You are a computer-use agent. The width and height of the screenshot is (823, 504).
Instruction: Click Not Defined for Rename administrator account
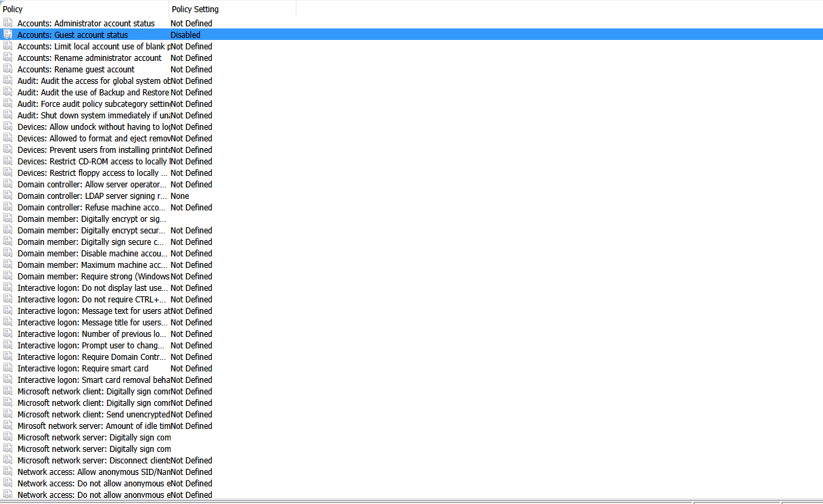pos(192,58)
